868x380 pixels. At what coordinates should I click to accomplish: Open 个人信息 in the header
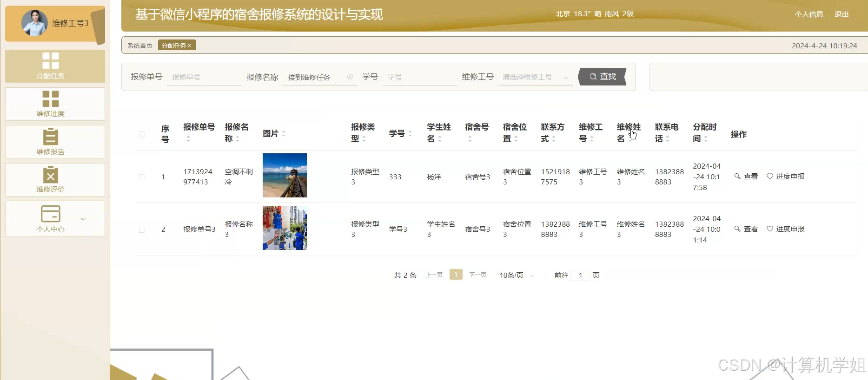[x=809, y=14]
